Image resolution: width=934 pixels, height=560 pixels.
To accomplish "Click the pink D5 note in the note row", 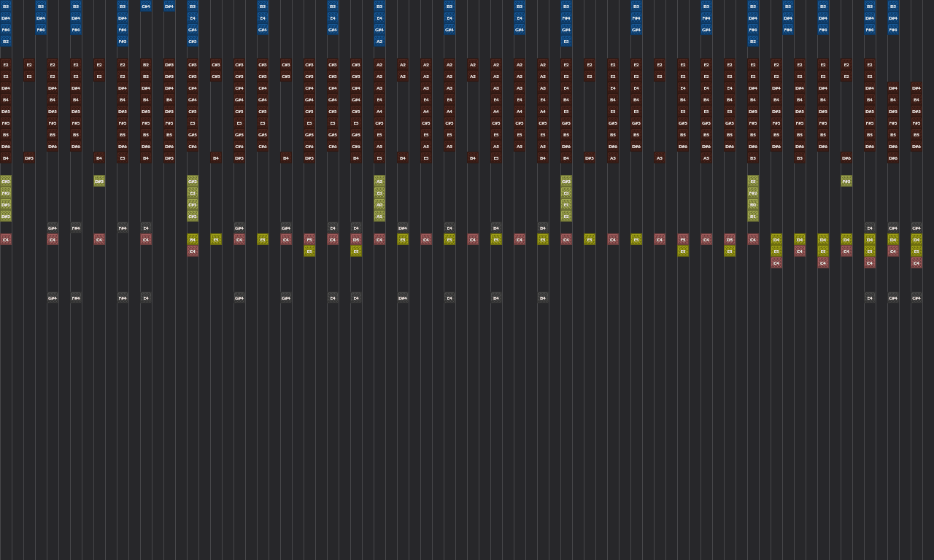I will point(356,239).
